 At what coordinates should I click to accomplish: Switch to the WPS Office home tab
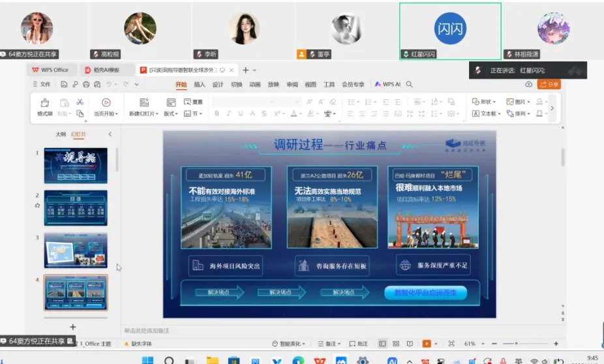50,70
